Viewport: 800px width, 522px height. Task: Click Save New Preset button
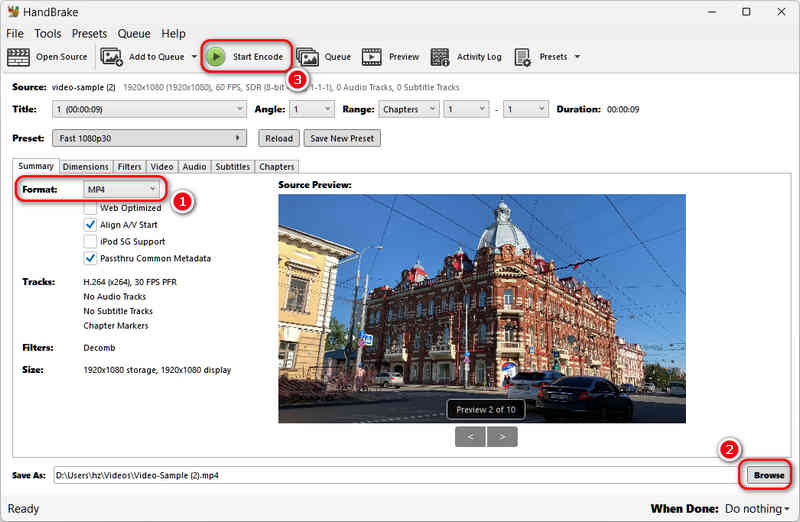click(342, 138)
